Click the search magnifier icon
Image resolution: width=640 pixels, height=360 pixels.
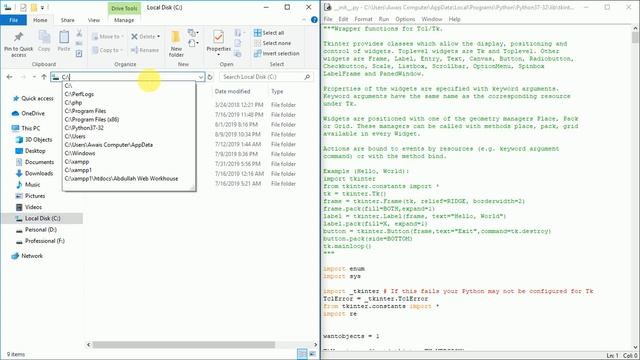click(307, 77)
